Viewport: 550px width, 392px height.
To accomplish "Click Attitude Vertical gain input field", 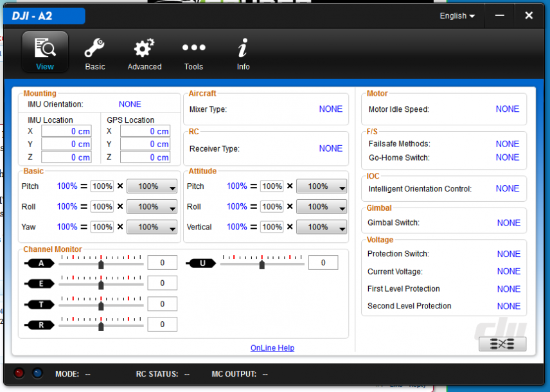I will click(272, 227).
